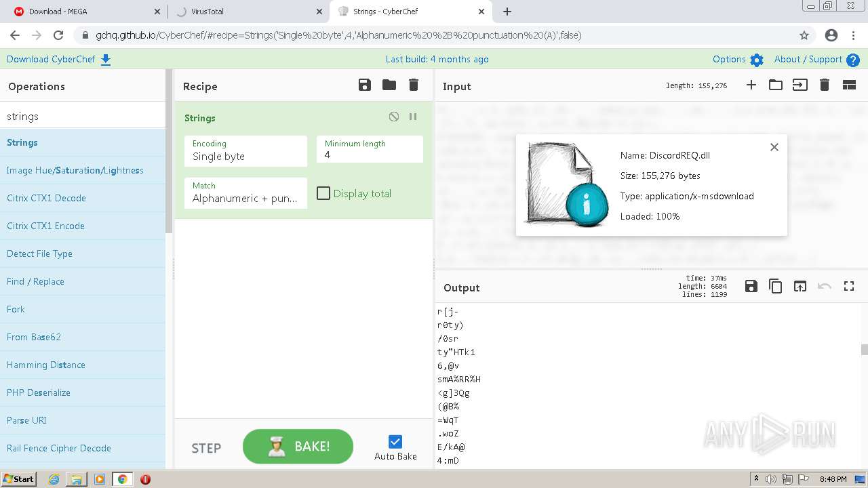Clear recipe with trash icon

pos(414,85)
